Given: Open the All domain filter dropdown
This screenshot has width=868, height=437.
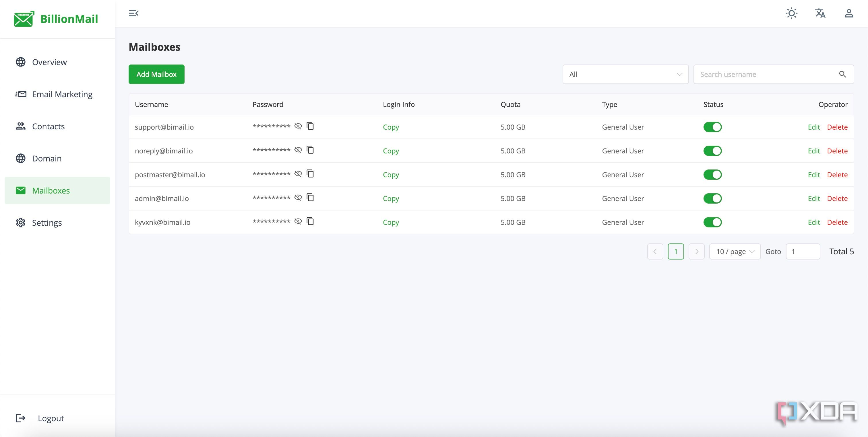Looking at the screenshot, I should click(x=625, y=74).
